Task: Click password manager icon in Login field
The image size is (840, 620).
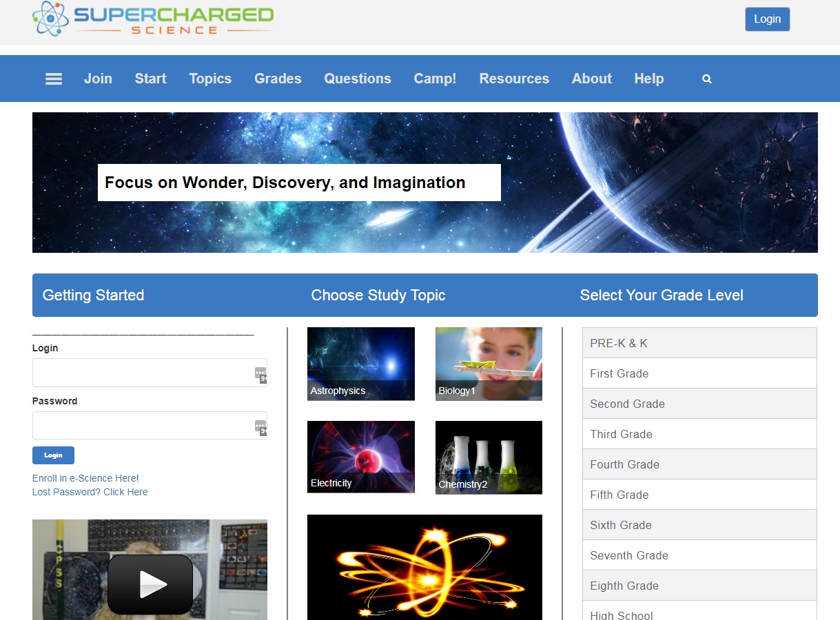Action: coord(260,373)
